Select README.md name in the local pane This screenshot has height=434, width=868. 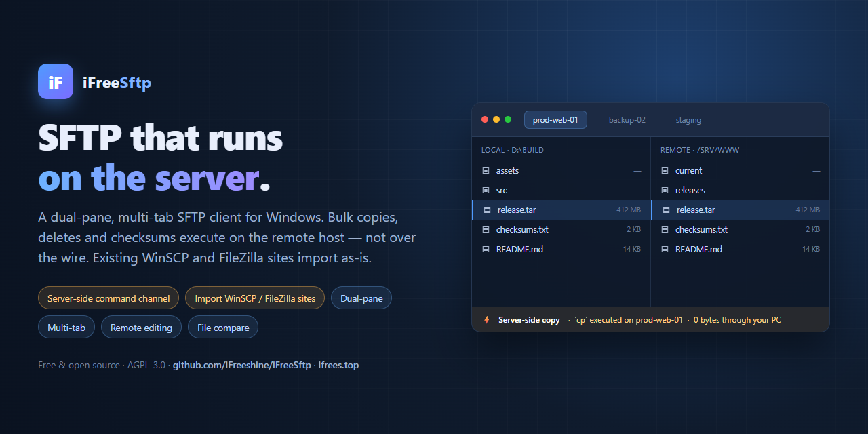[519, 250]
